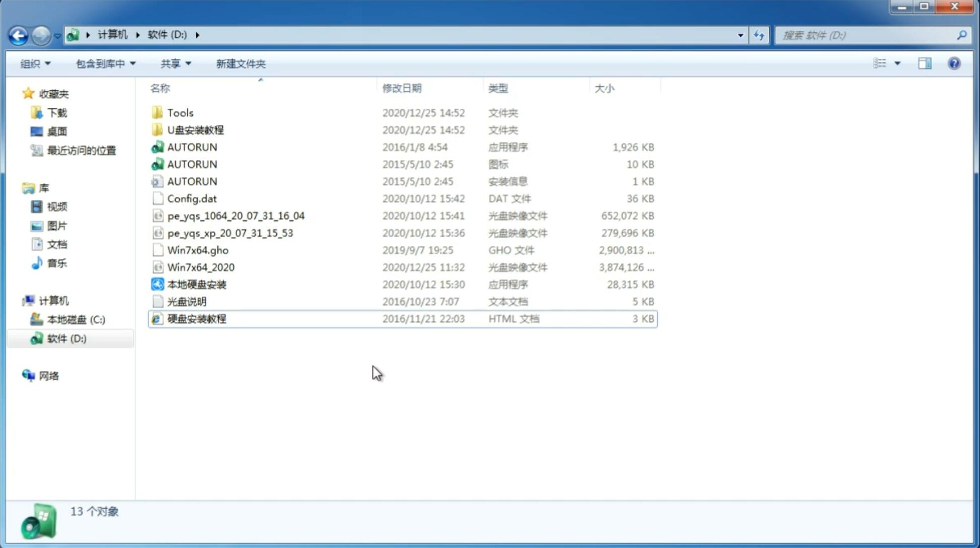Image resolution: width=980 pixels, height=548 pixels.
Task: Select 软件 (D:) drive in sidebar
Action: point(66,338)
